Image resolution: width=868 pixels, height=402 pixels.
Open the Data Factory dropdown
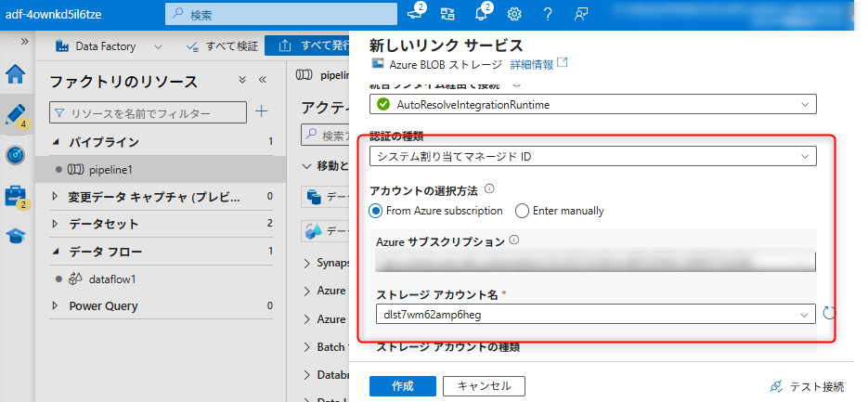pyautogui.click(x=109, y=46)
